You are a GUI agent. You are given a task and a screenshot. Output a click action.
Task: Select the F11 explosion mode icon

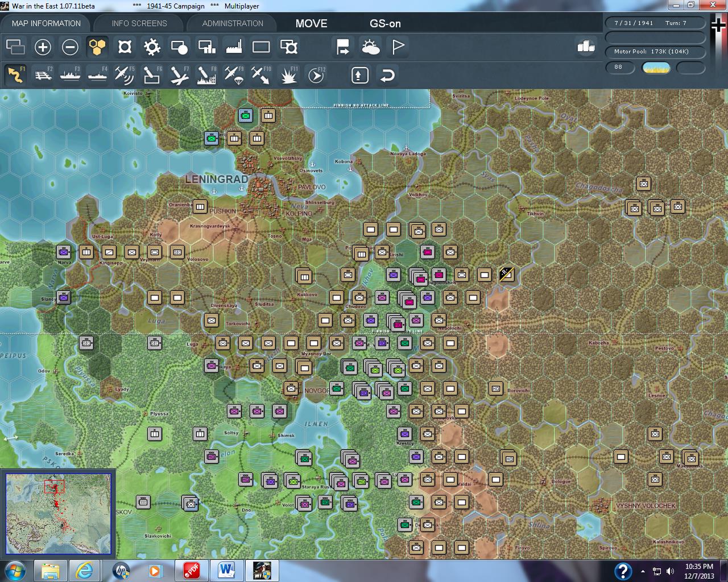tap(289, 74)
